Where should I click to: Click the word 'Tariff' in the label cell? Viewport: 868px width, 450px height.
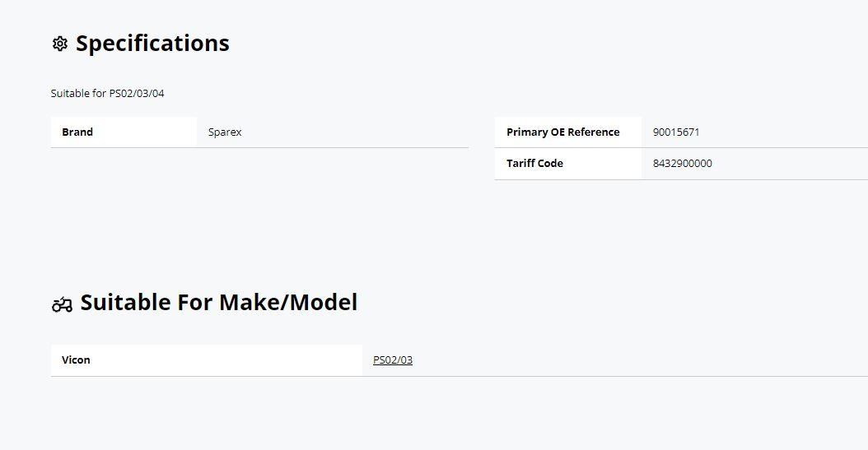(520, 164)
